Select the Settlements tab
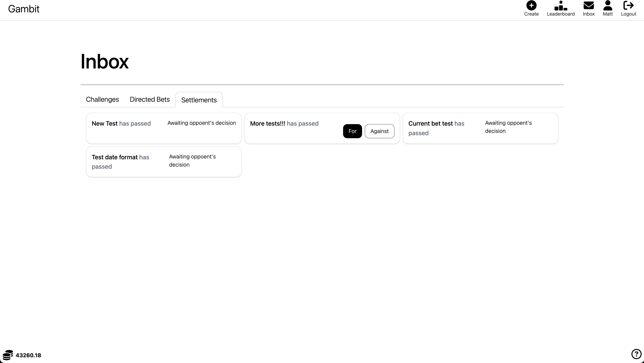The image size is (644, 363). (199, 100)
